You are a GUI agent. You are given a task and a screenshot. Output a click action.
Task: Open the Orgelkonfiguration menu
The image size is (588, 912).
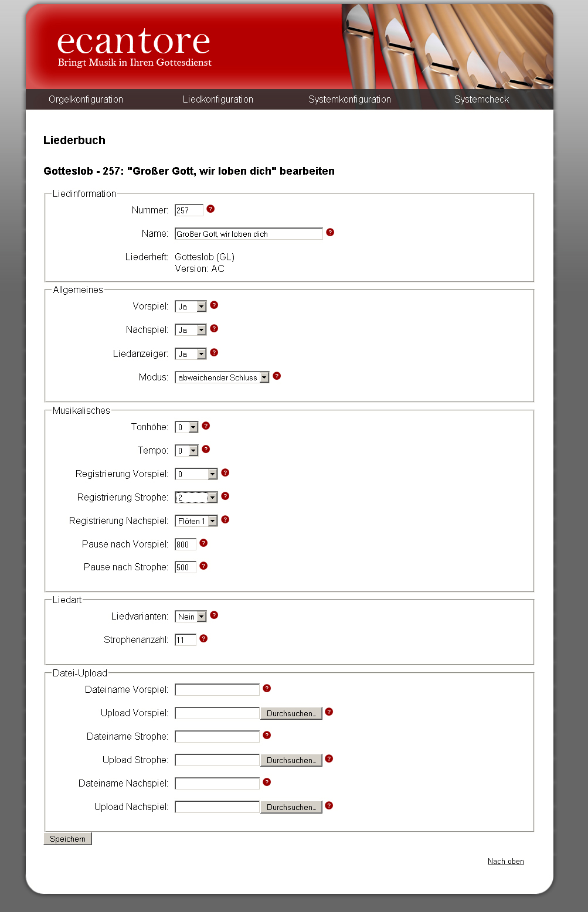click(x=86, y=100)
